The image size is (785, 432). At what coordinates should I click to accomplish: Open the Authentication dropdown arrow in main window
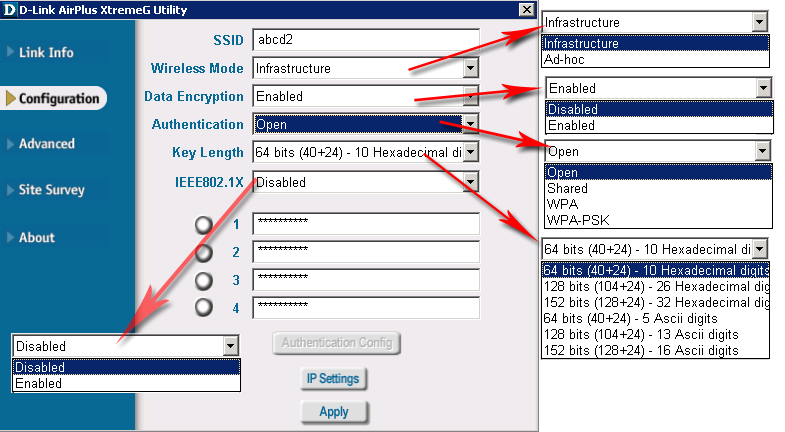point(470,124)
